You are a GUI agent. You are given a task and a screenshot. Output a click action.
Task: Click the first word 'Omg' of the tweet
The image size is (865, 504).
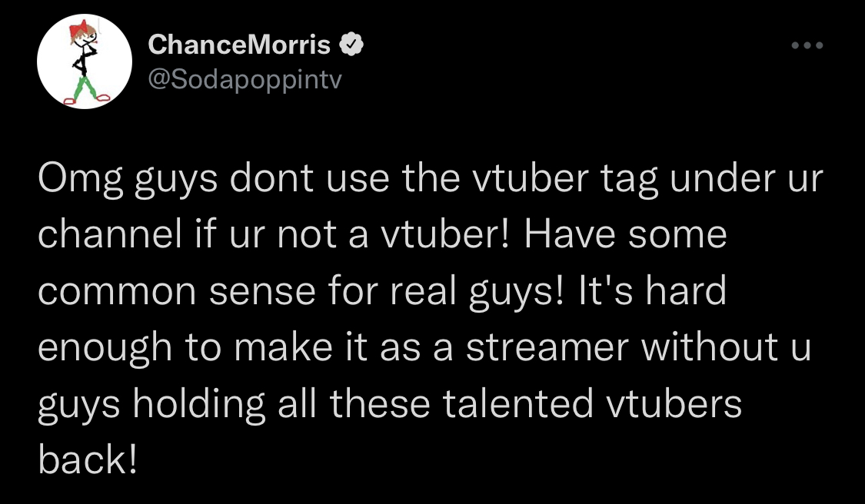click(81, 181)
